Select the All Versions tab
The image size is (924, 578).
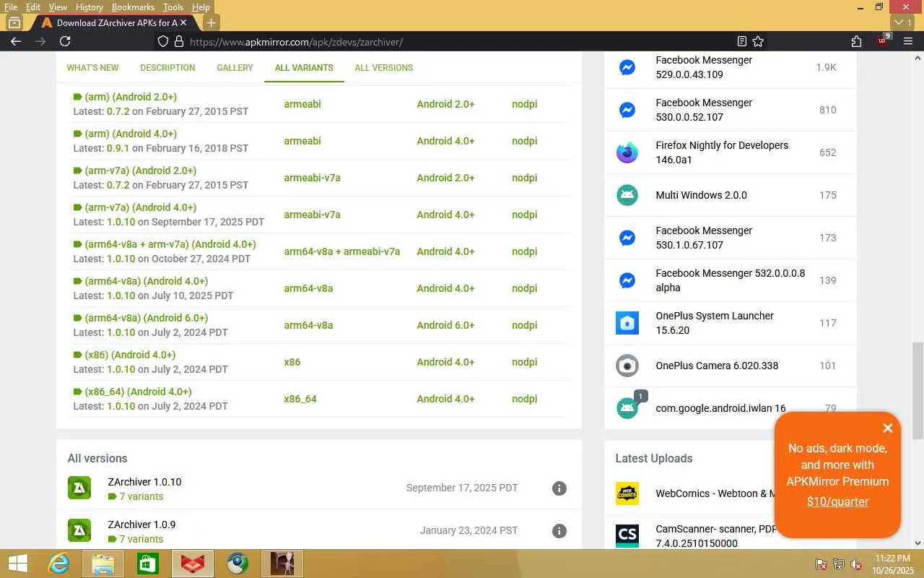pyautogui.click(x=384, y=68)
